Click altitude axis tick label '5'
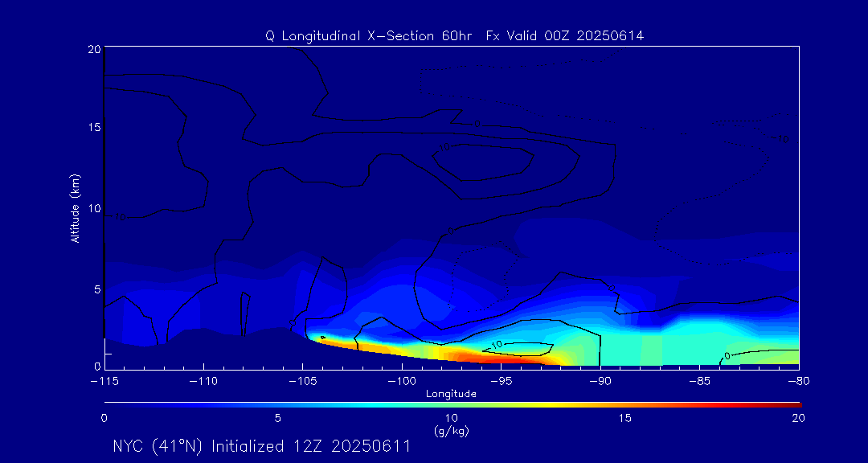Image resolution: width=868 pixels, height=463 pixels. coord(96,289)
